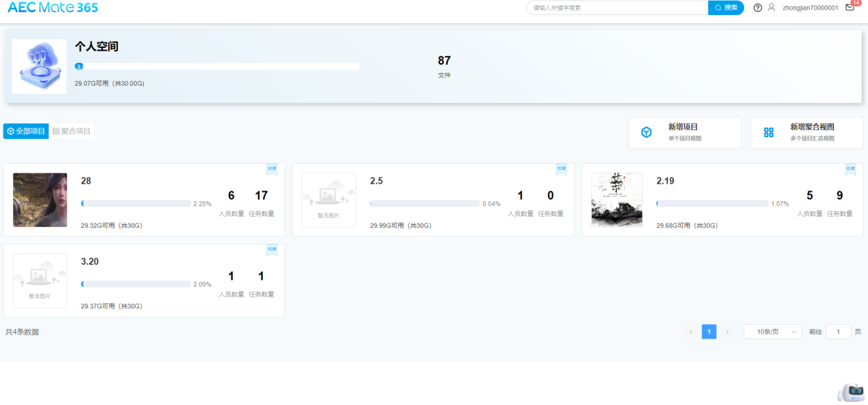Click the chat robot assistant icon
This screenshot has width=868, height=405.
pyautogui.click(x=852, y=391)
